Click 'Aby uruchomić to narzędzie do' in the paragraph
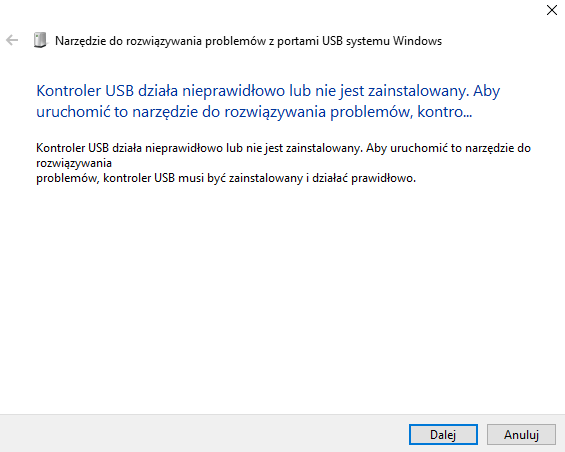The width and height of the screenshot is (565, 452). point(449,148)
